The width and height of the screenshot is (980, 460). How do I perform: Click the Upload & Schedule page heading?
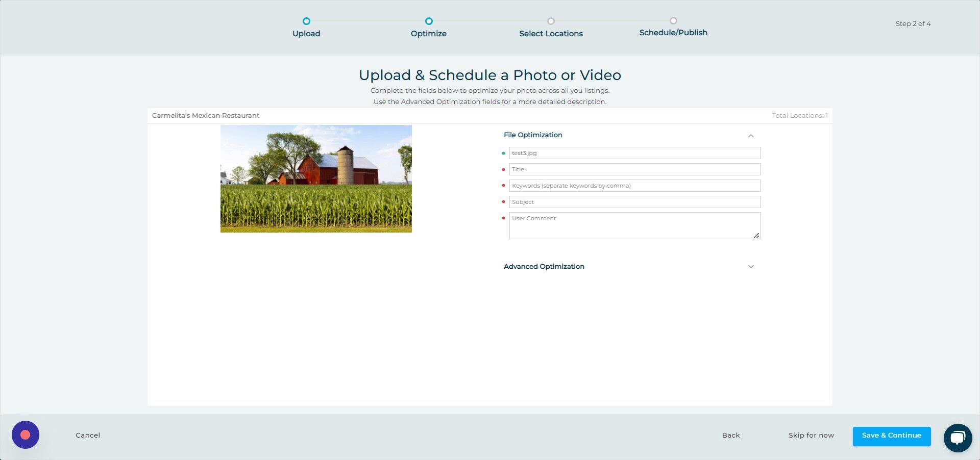(490, 75)
